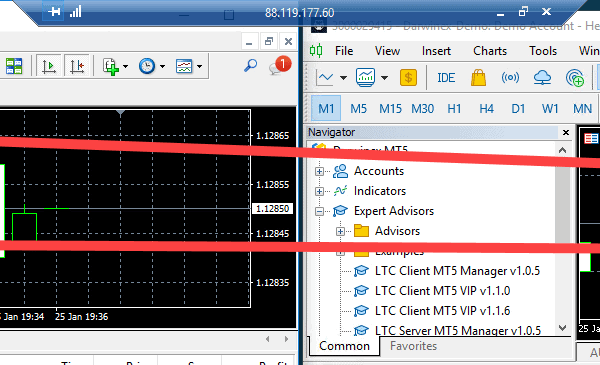Click the line chart type icon in MT5 toolbar
This screenshot has height=365, width=600.
(x=325, y=78)
